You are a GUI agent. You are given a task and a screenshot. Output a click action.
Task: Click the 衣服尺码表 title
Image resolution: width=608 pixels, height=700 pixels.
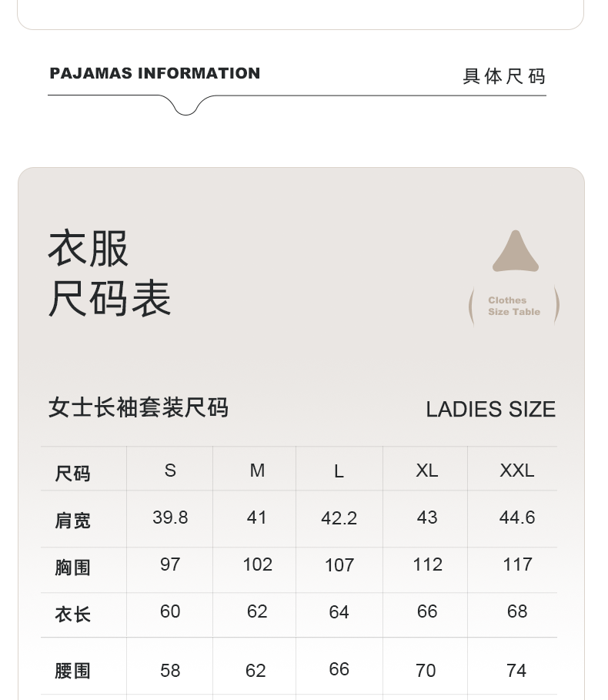[x=109, y=273]
